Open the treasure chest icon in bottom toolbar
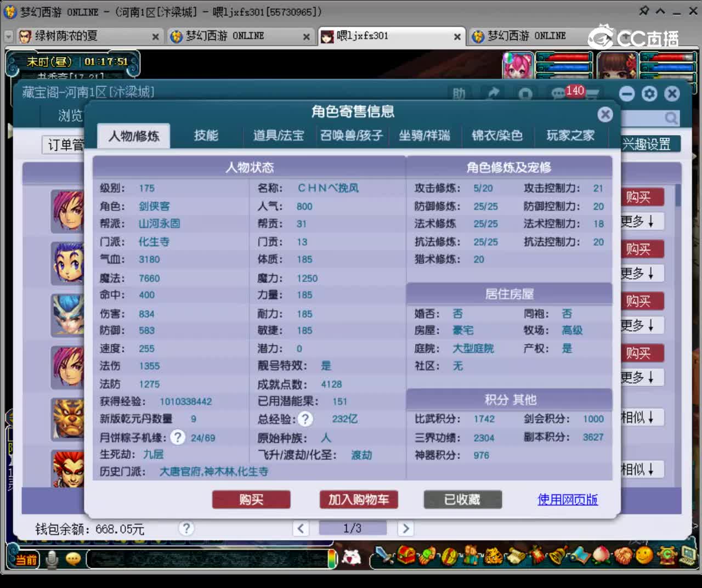702x588 pixels. (406, 557)
